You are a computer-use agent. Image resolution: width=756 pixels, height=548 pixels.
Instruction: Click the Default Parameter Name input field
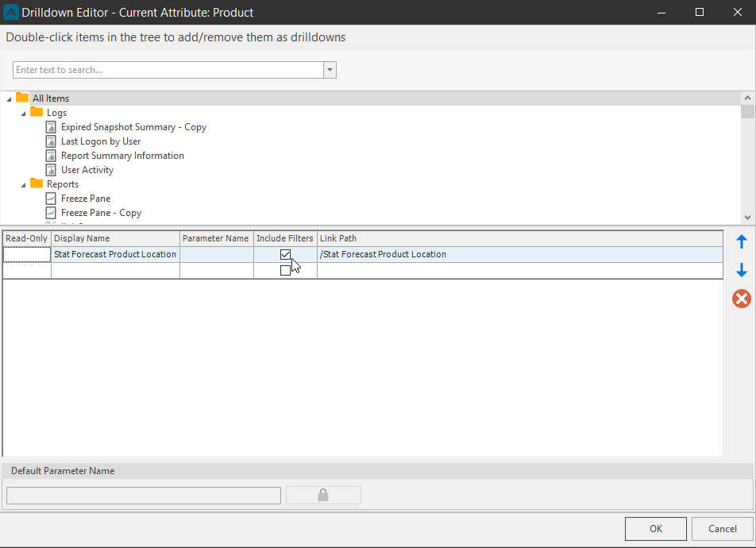144,496
